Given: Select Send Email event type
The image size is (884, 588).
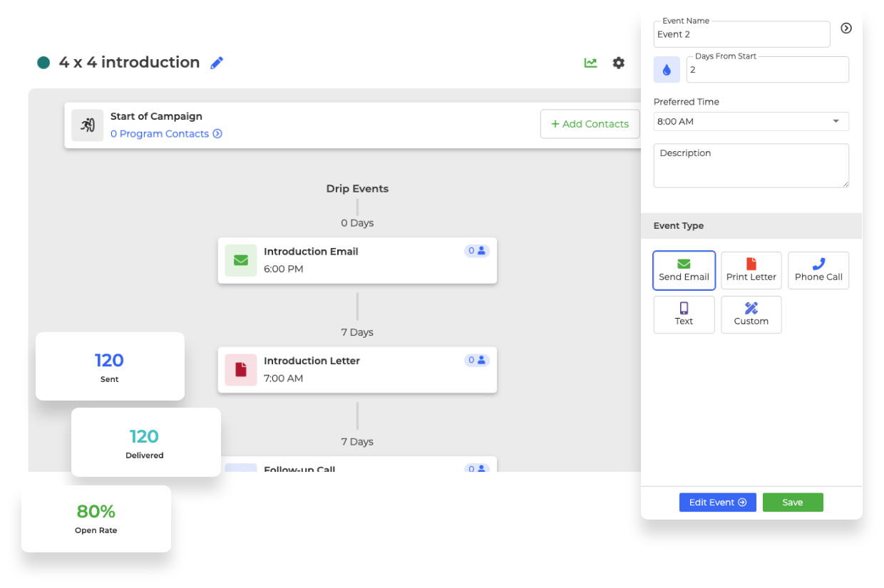Looking at the screenshot, I should (684, 270).
